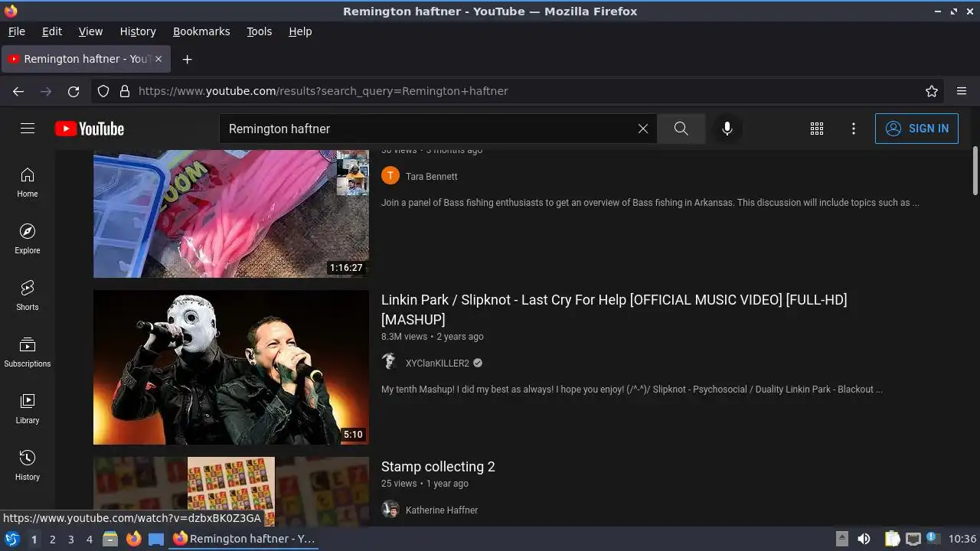Click the bass fishing video description text
980x551 pixels.
tap(650, 203)
